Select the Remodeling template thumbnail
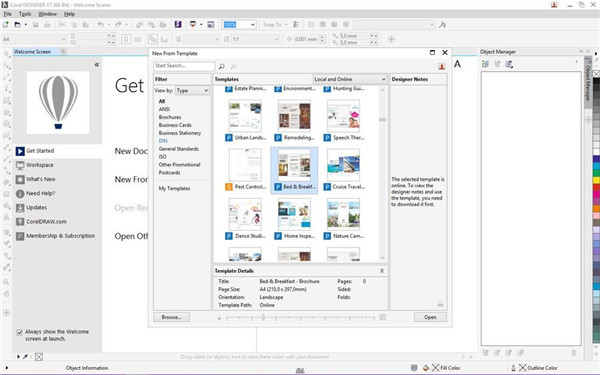 click(294, 116)
